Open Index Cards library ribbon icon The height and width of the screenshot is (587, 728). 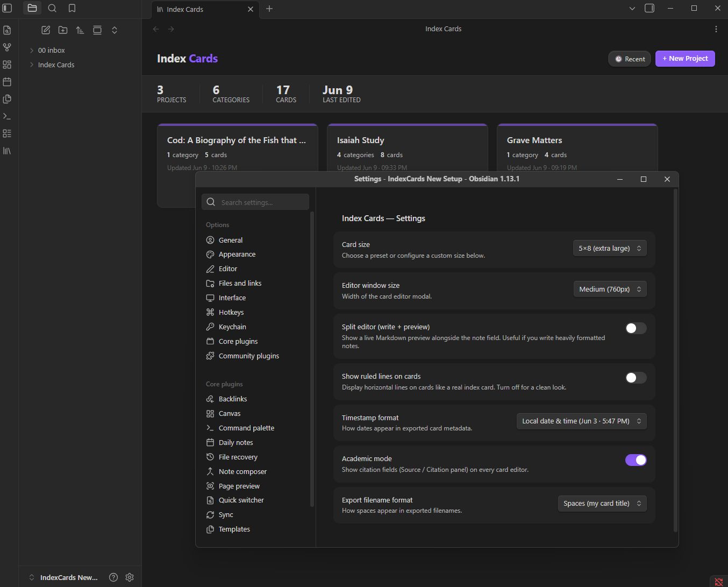pos(7,151)
